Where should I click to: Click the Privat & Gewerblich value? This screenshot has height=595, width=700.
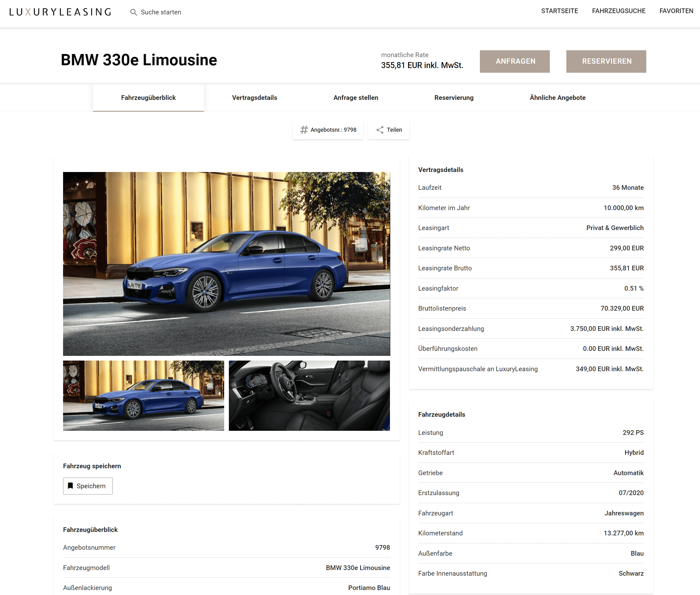pyautogui.click(x=615, y=228)
